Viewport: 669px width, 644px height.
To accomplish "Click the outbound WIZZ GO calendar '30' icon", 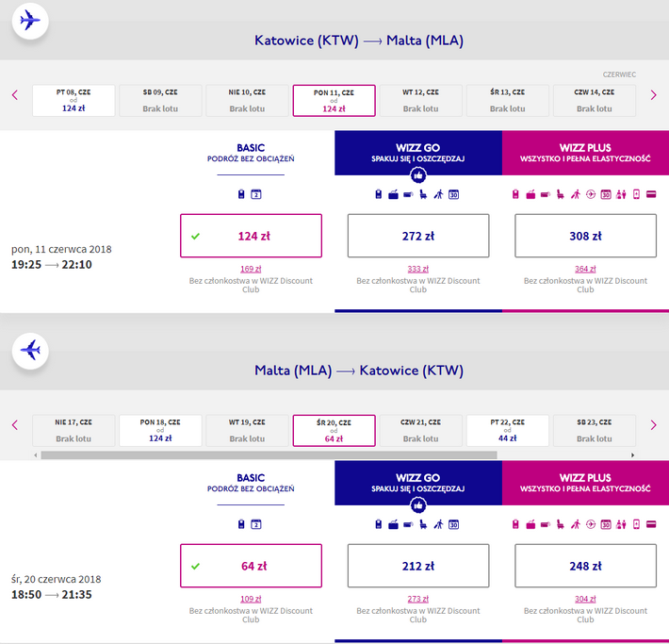I will (x=453, y=195).
